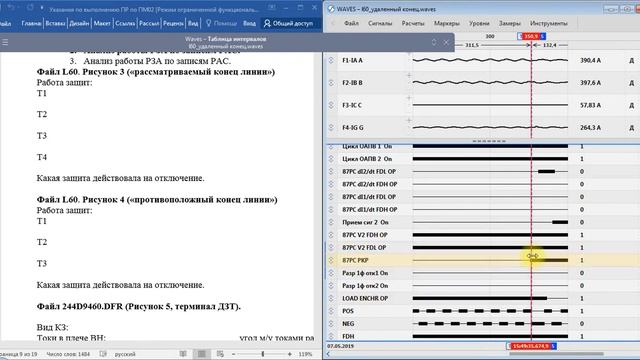The image size is (640, 360).
Task: Click the handle icon of Цикл ОАПВ 2 On row
Action: (x=331, y=159)
